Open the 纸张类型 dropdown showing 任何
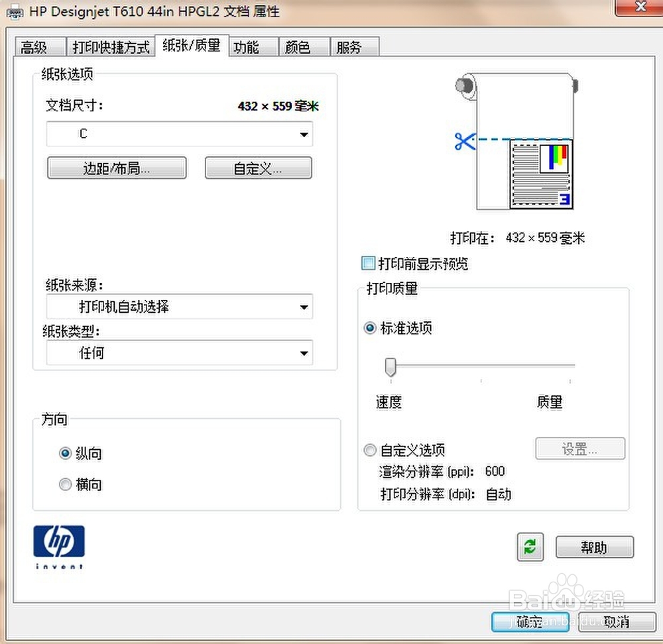This screenshot has width=663, height=644. pyautogui.click(x=180, y=353)
